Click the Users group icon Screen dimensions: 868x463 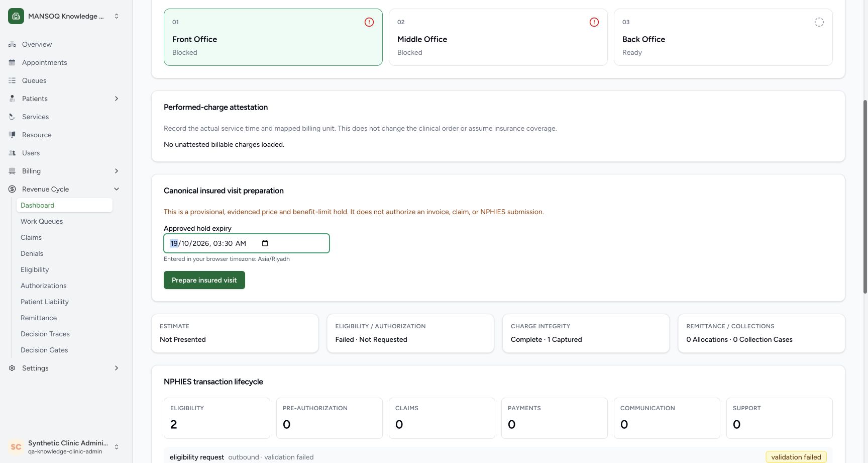(x=12, y=153)
